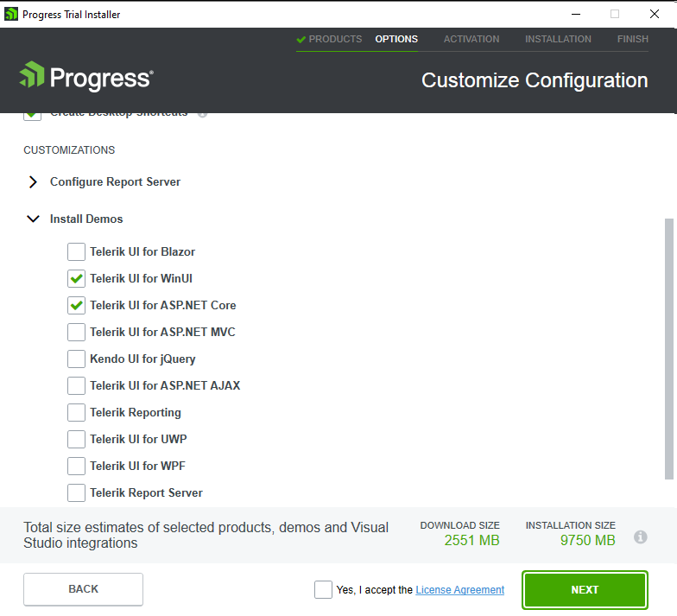Check the Telerik UI for Blazor box
The image size is (677, 616).
coord(77,252)
